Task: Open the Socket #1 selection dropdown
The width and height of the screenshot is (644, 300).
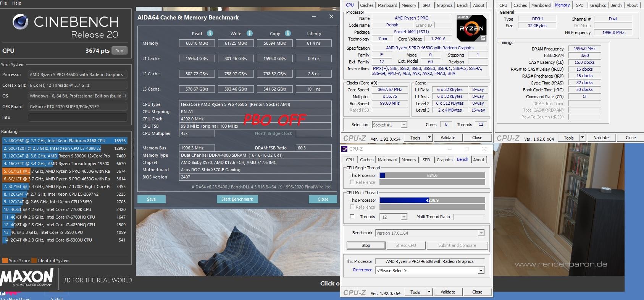Action: click(x=389, y=125)
